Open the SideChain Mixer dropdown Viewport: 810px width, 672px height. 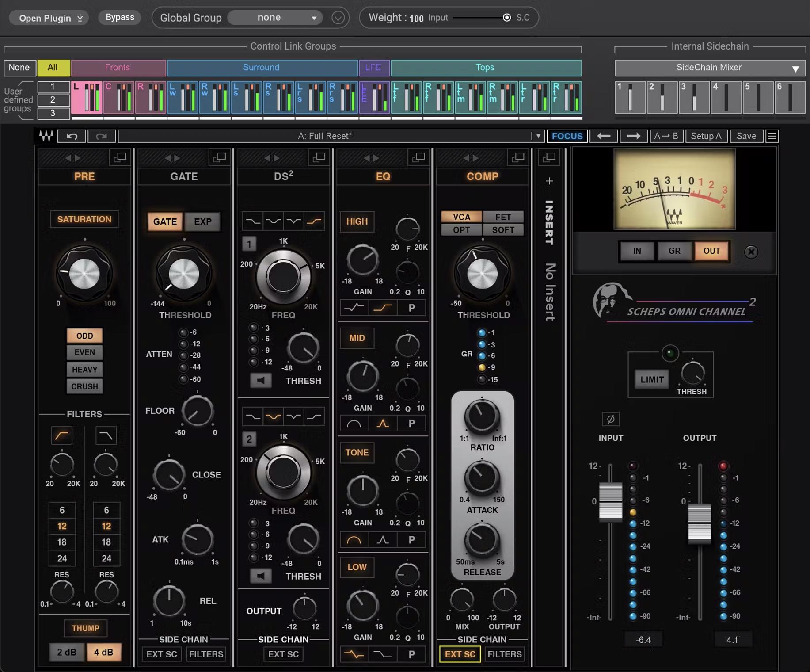click(710, 68)
